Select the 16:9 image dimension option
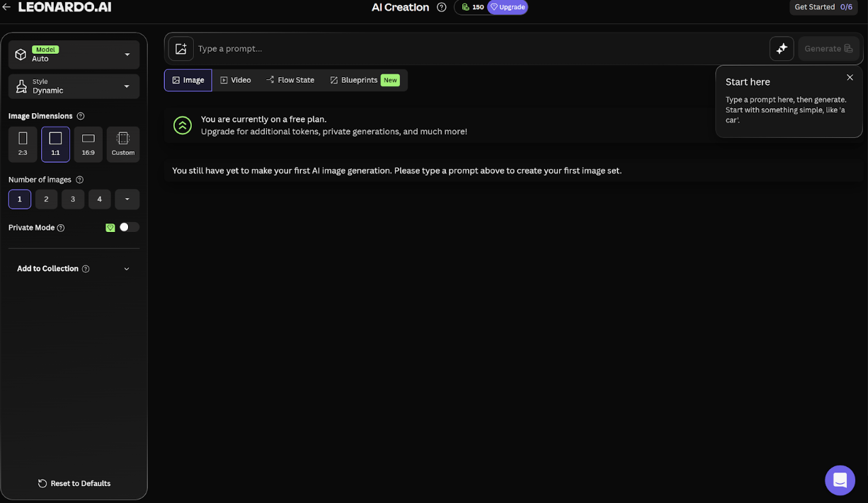 point(88,144)
